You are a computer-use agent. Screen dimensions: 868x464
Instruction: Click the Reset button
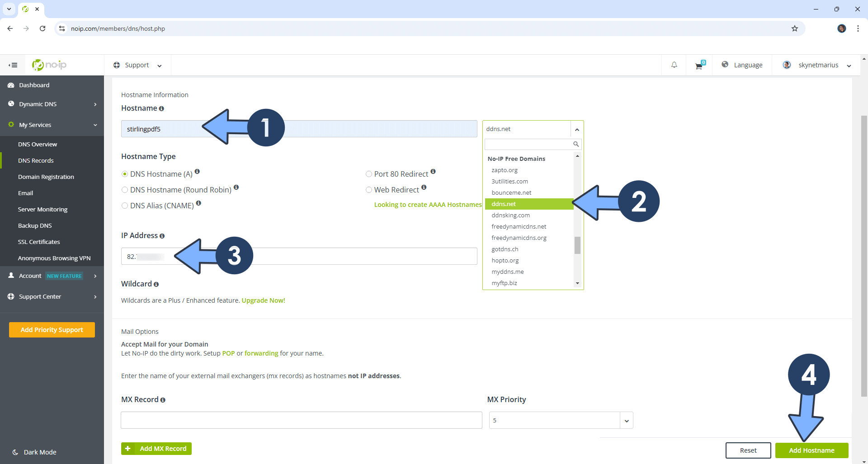tap(748, 450)
